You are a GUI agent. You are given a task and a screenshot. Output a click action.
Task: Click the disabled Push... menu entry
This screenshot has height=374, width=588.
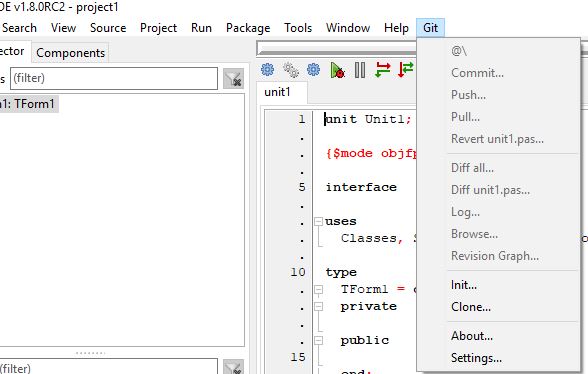[499, 95]
